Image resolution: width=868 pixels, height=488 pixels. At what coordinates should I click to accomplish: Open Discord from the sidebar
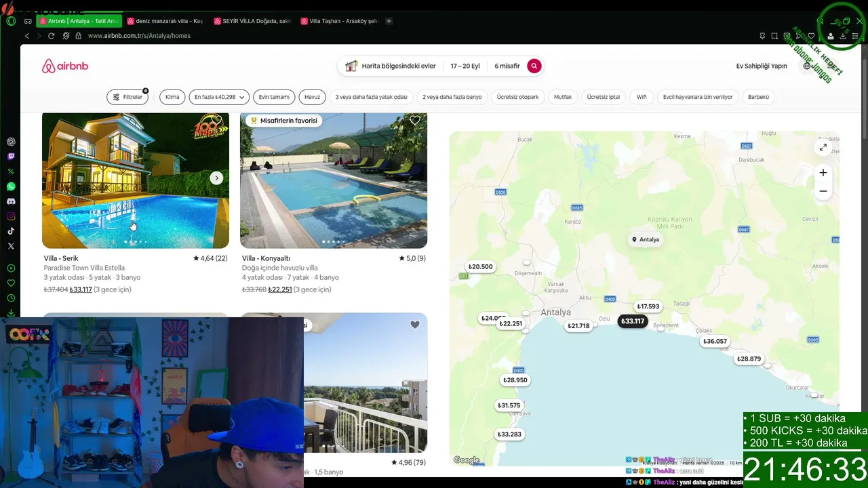tap(11, 201)
